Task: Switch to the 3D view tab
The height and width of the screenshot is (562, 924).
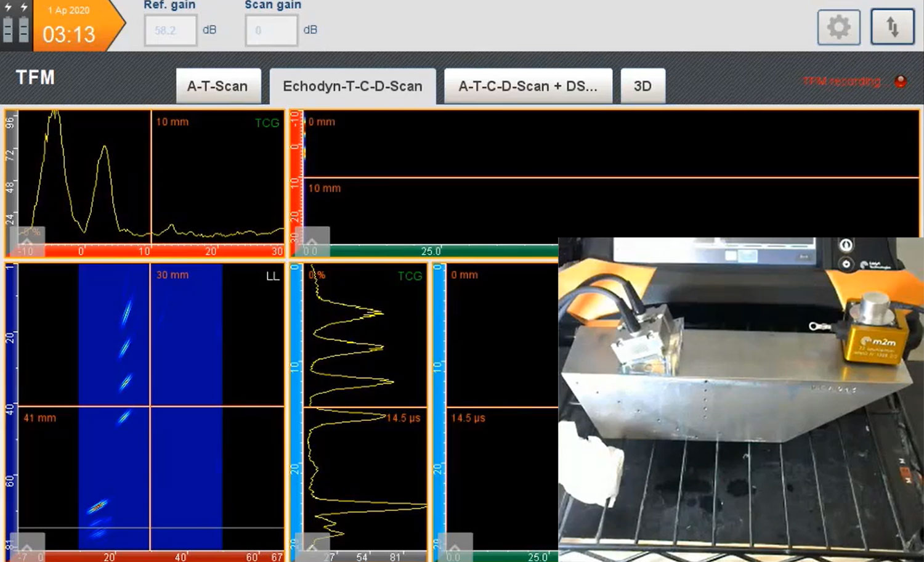Action: (x=642, y=86)
